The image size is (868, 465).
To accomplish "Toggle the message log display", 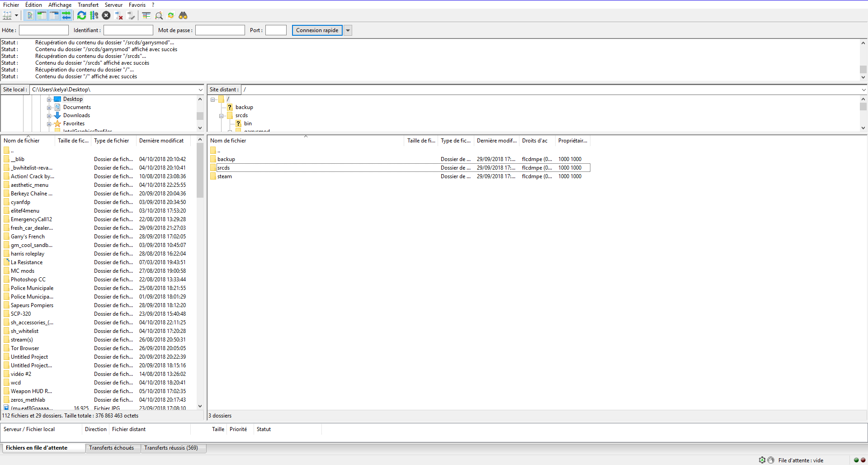I will [x=30, y=15].
